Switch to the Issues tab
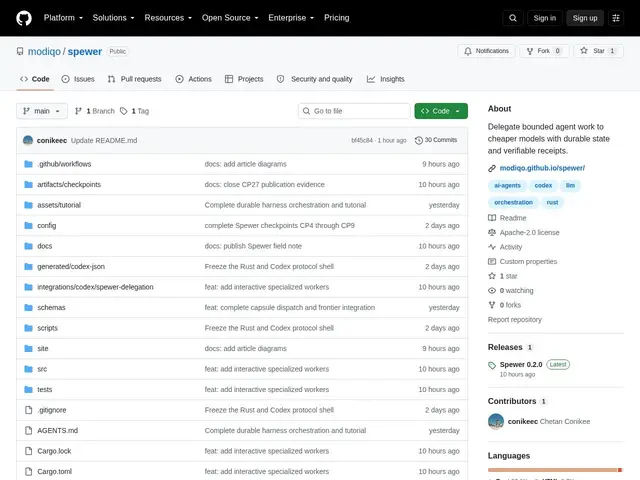The image size is (640, 480). coord(78,79)
